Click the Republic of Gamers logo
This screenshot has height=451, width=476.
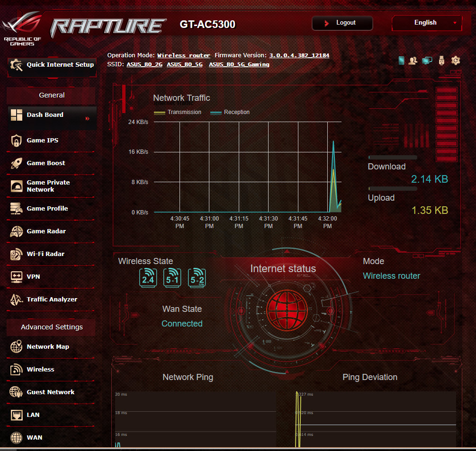pos(22,29)
